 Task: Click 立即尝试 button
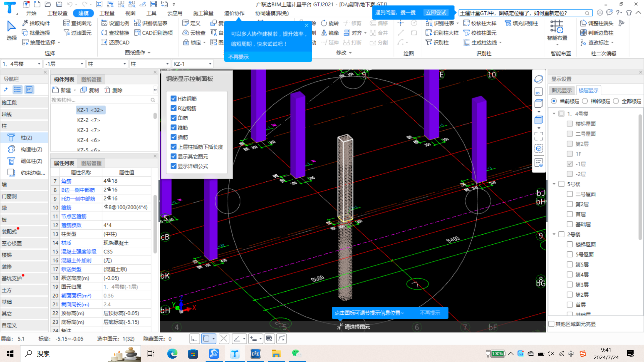(x=436, y=12)
